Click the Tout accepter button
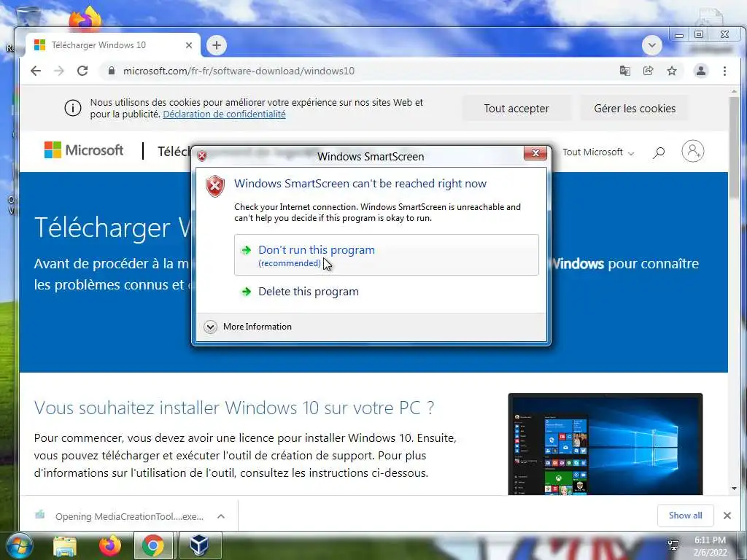The height and width of the screenshot is (560, 747). point(516,109)
